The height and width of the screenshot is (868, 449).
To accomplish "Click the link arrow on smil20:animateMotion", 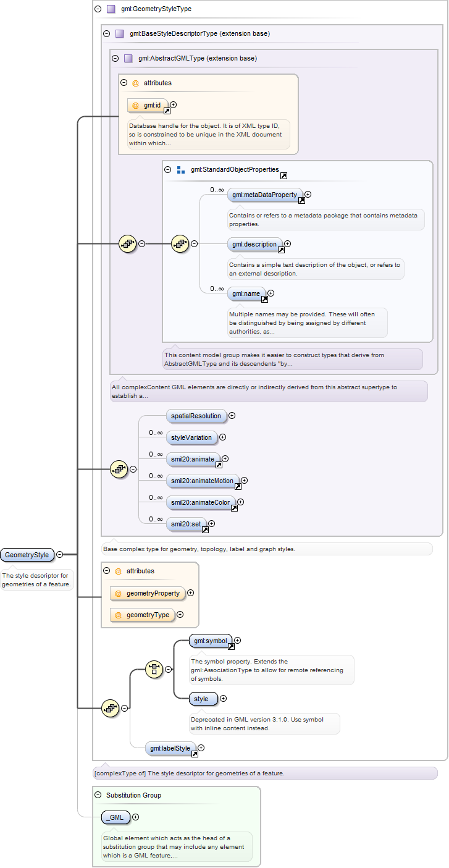I will point(238,486).
